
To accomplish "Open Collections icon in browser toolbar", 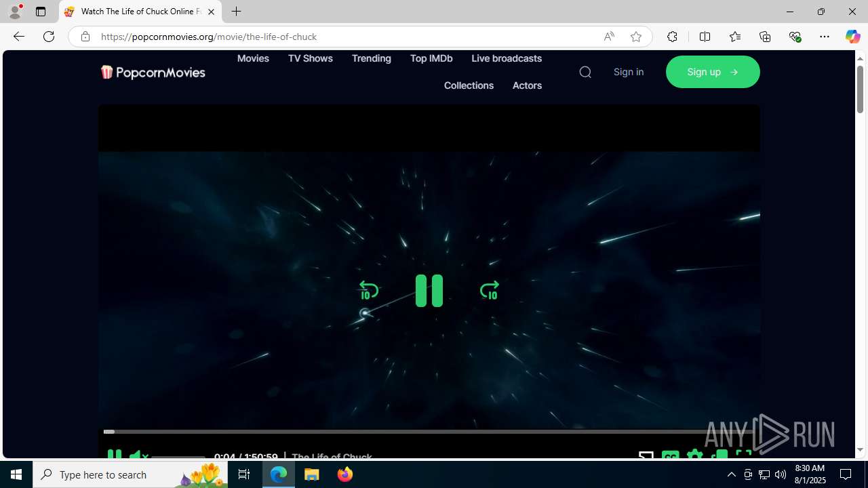I will 765,37.
